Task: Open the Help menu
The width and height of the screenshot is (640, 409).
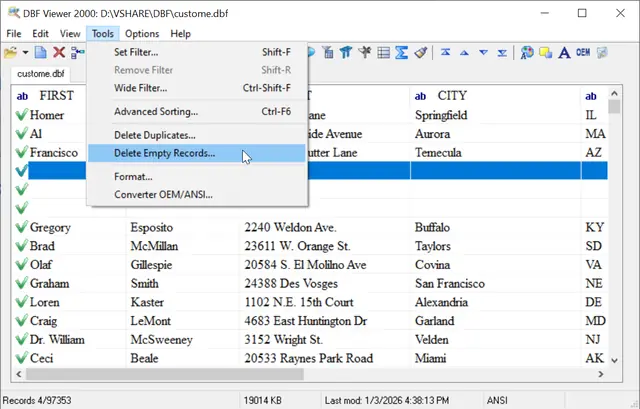Action: 180,34
